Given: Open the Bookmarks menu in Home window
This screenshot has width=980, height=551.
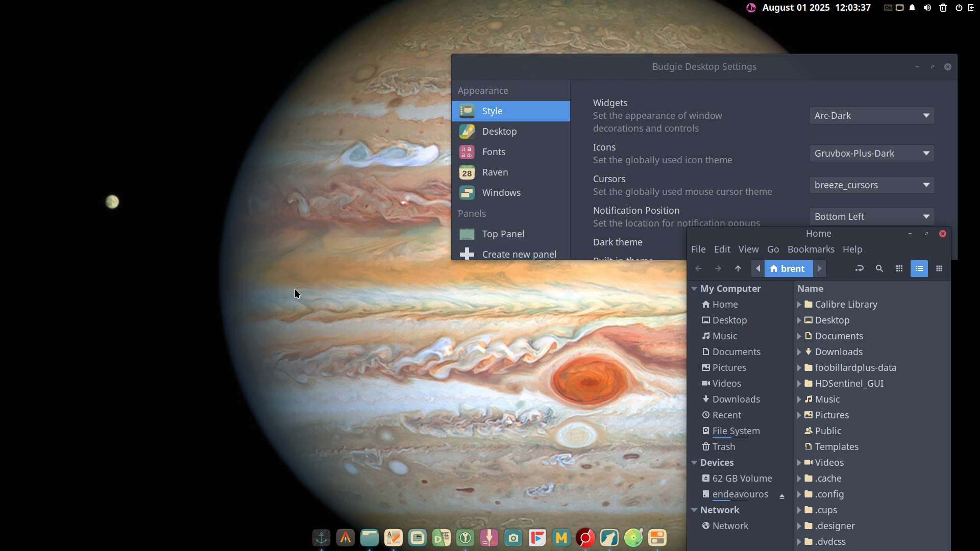Looking at the screenshot, I should (811, 249).
